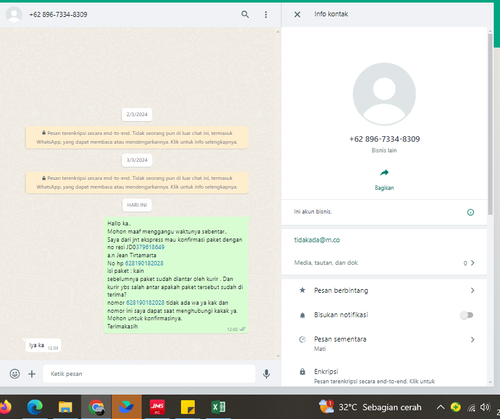Click the Mati status under Pesan sementara
The image size is (500, 419).
[320, 349]
